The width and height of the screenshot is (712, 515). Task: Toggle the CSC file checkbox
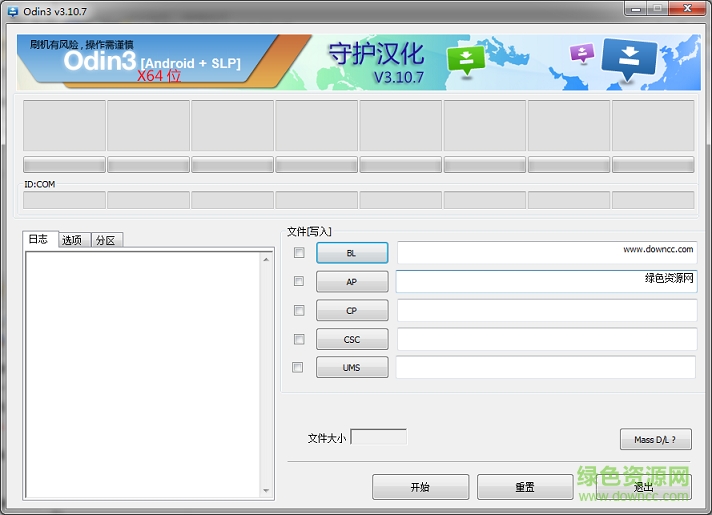point(299,339)
